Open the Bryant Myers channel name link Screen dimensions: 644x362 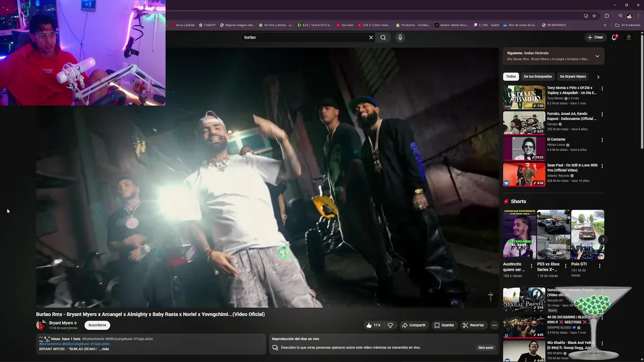[x=61, y=323]
